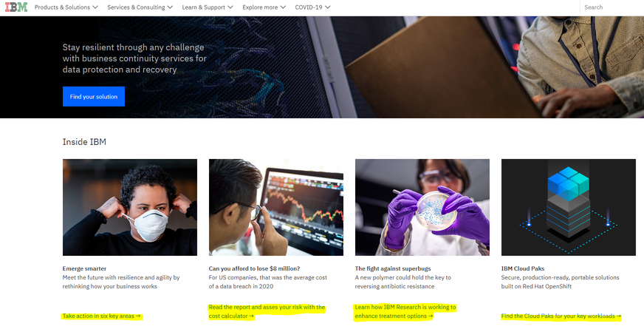Click the Stay resilient hero headline

[x=134, y=58]
